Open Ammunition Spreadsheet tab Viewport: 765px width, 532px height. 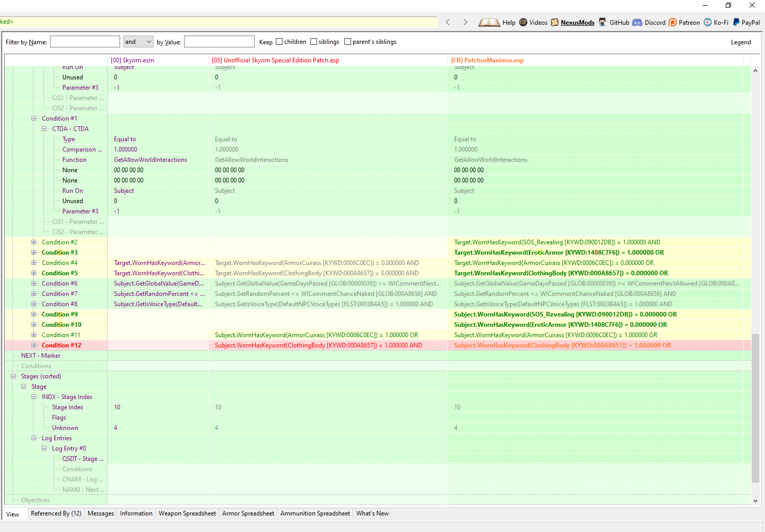[315, 513]
